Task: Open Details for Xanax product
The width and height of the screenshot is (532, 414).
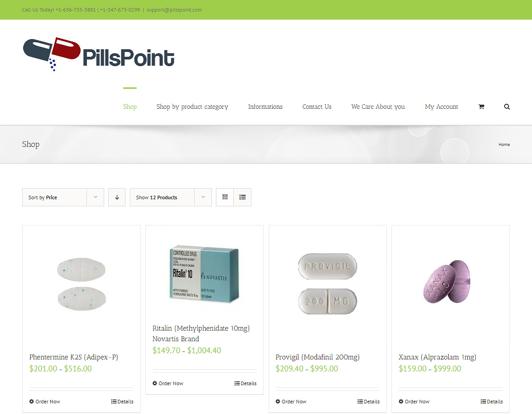Action: coord(492,402)
